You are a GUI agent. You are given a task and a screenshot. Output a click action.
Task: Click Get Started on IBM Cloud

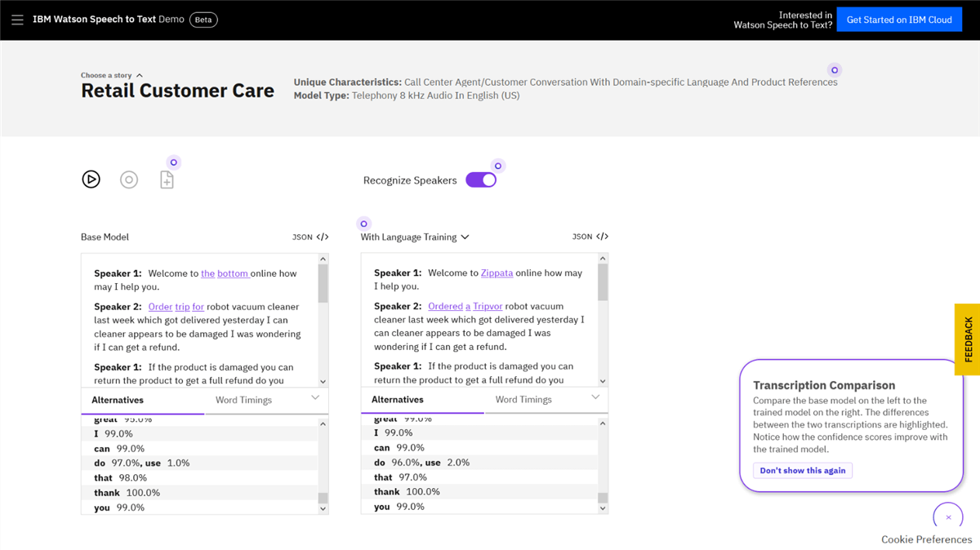click(899, 20)
